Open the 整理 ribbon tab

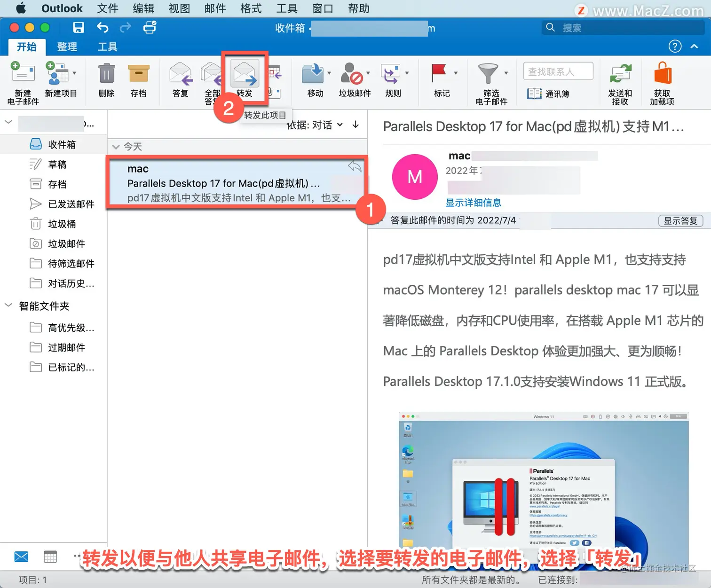67,47
